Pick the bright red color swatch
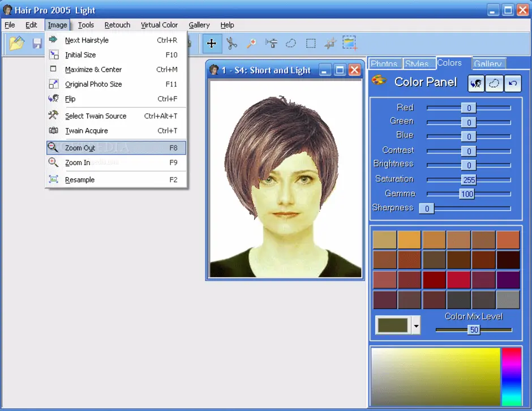The height and width of the screenshot is (411, 532). click(x=459, y=280)
